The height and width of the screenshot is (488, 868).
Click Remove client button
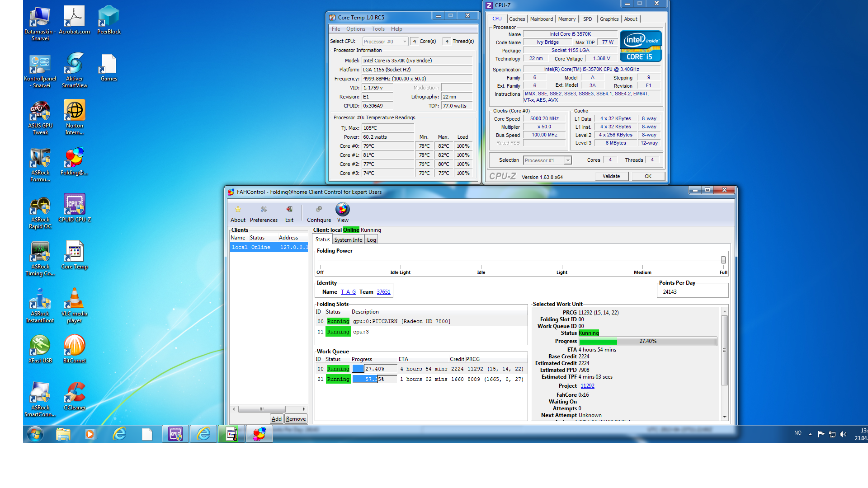click(x=296, y=419)
